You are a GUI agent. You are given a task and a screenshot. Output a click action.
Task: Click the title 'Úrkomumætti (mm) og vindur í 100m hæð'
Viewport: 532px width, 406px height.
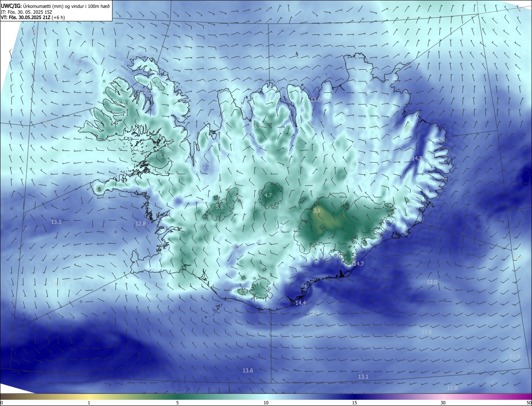pos(66,6)
